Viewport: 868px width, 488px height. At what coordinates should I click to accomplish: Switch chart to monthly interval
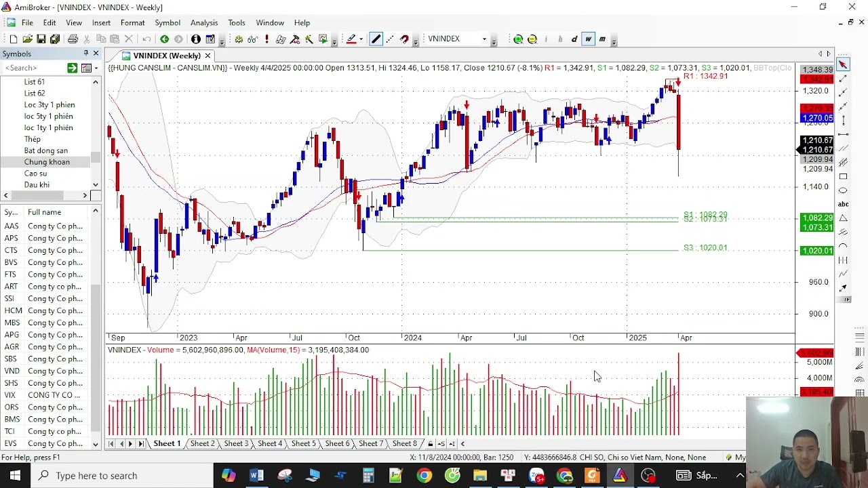pos(602,39)
